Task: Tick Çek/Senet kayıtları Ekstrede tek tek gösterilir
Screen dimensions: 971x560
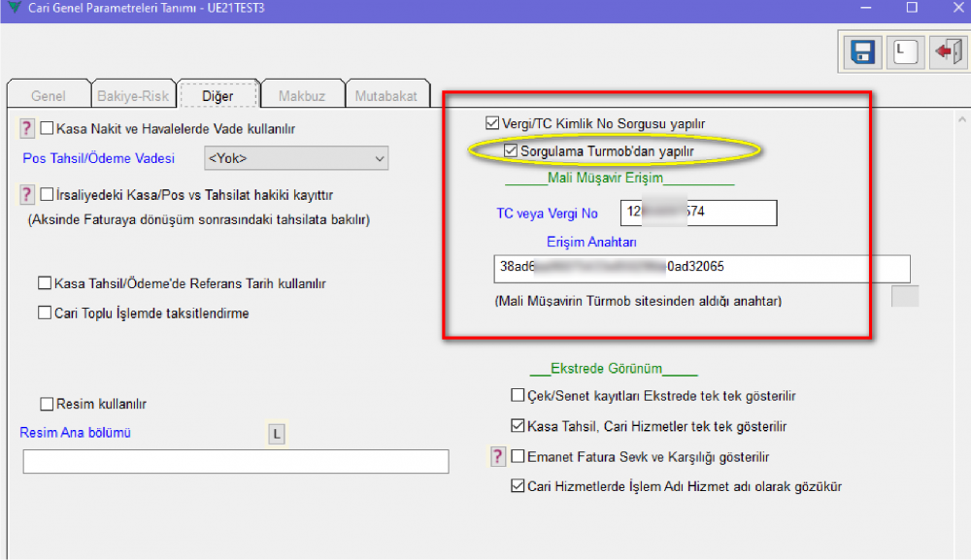Action: [518, 396]
